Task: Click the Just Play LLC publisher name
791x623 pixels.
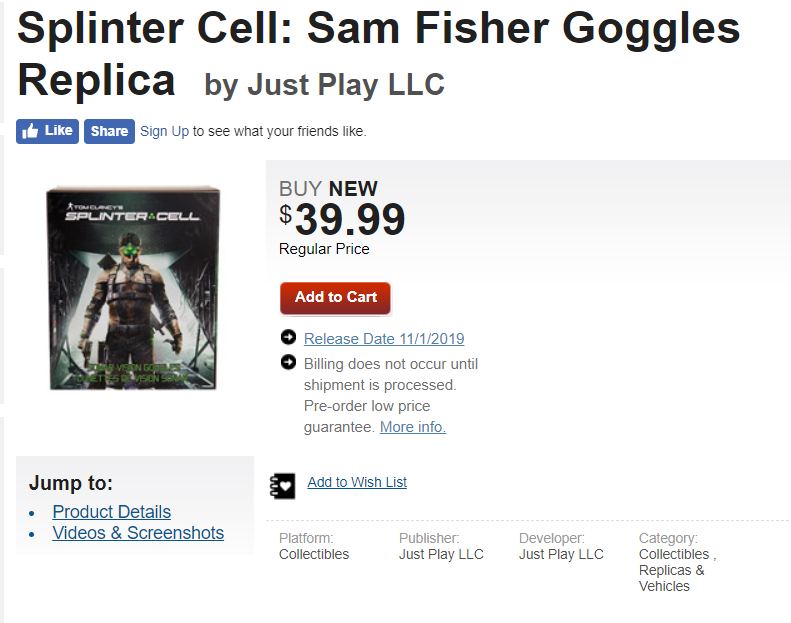Action: (441, 554)
